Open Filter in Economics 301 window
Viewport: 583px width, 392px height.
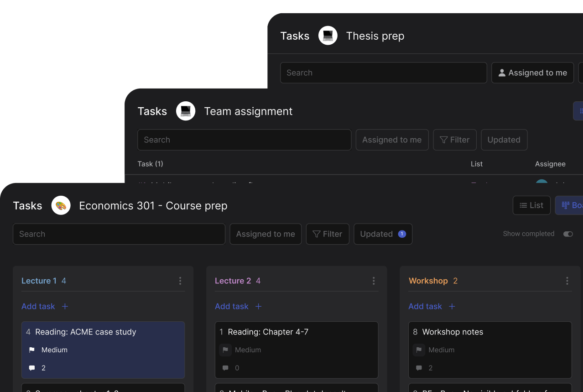[x=328, y=234]
